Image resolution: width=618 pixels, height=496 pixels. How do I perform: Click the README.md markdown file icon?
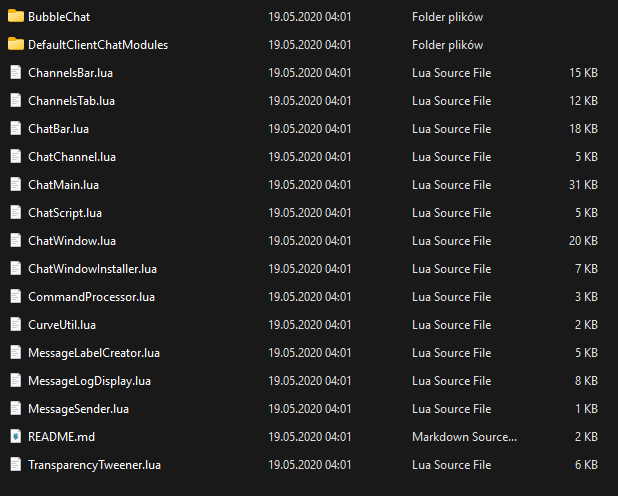click(x=15, y=437)
